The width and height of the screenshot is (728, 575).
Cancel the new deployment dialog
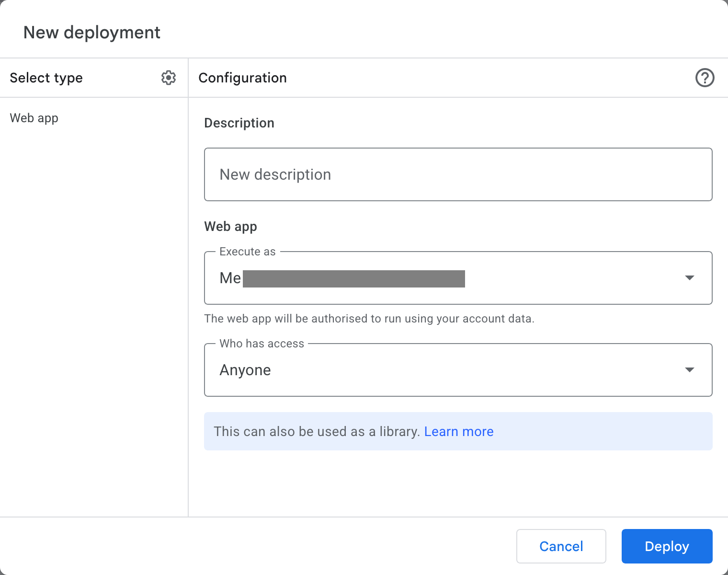(x=561, y=546)
